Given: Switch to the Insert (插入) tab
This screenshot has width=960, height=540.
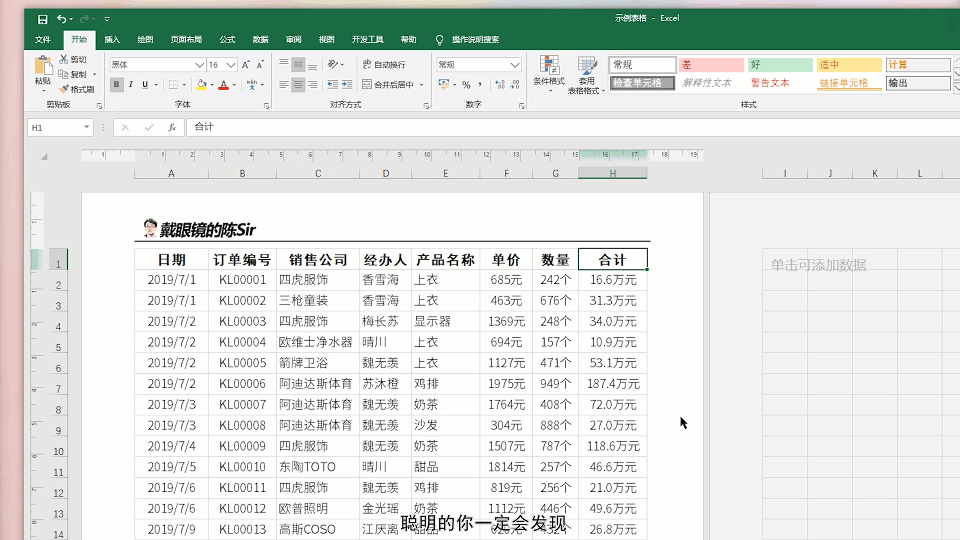Looking at the screenshot, I should coord(112,40).
